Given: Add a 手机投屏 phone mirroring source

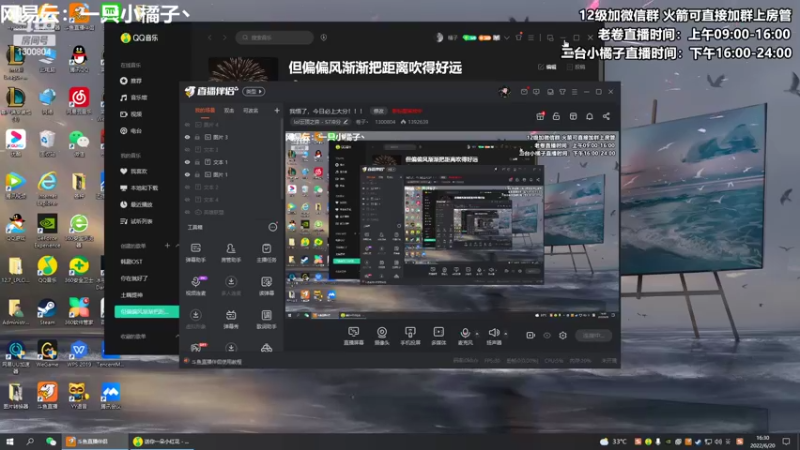Looking at the screenshot, I should coord(410,336).
